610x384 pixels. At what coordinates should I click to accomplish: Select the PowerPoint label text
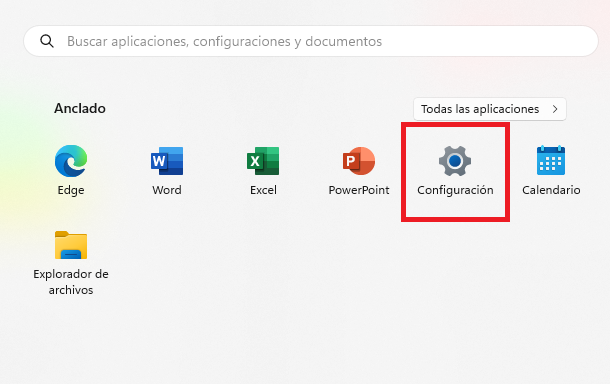click(359, 190)
